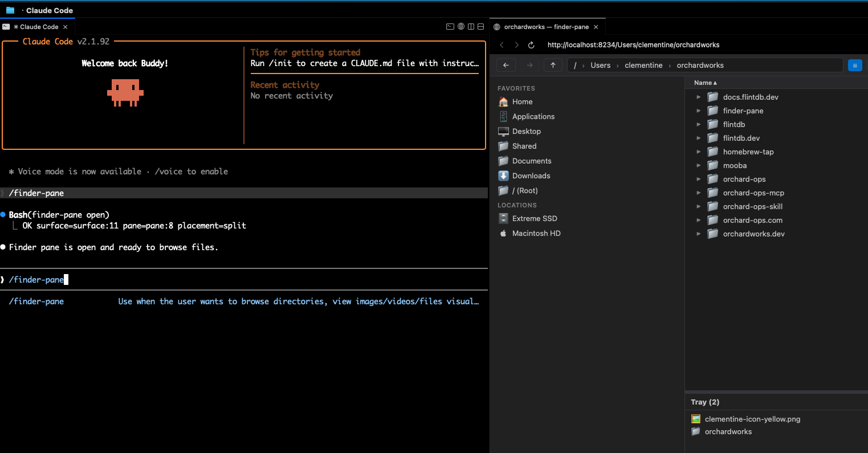Select docs.flintdb.dev folder icon
868x453 pixels.
point(712,97)
